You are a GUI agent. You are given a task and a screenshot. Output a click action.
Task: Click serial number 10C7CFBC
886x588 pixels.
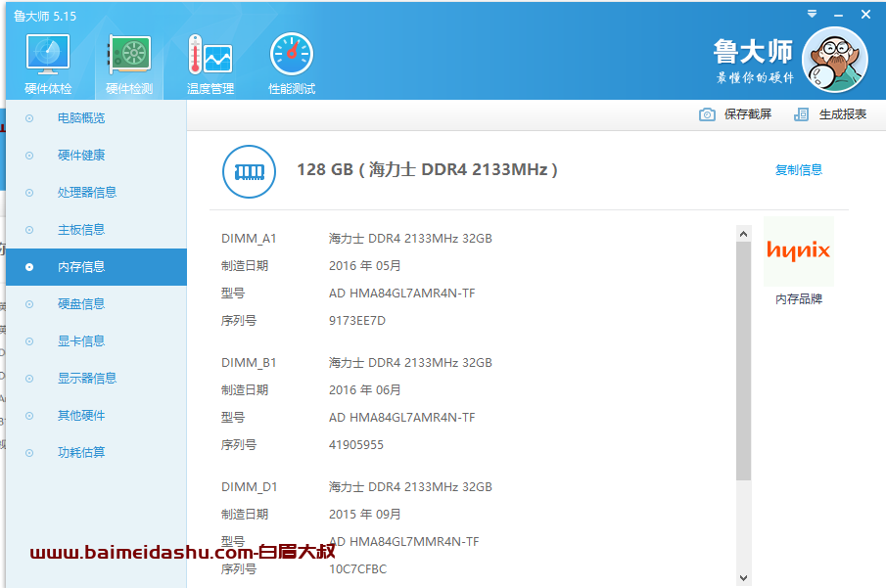coord(357,569)
